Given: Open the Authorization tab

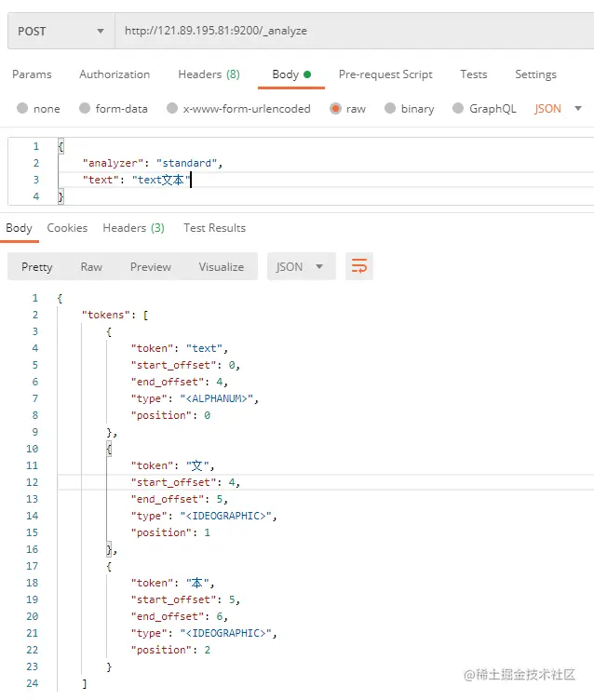Looking at the screenshot, I should 115,74.
